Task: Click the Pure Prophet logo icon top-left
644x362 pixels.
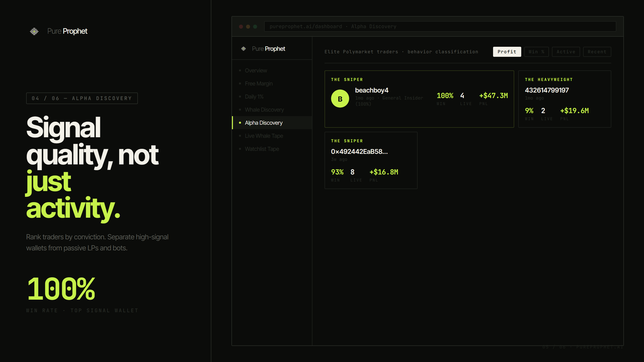Action: tap(34, 31)
